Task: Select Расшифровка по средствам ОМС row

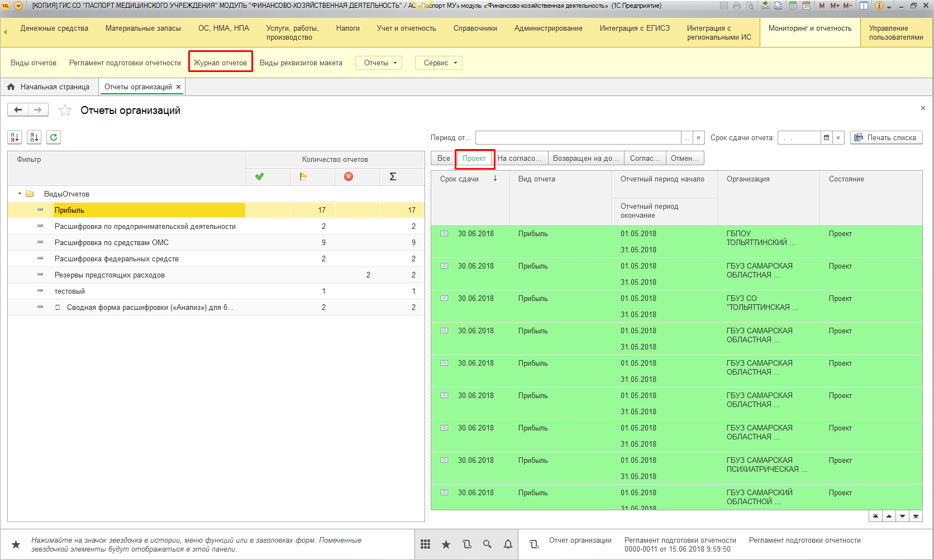Action: [x=112, y=243]
